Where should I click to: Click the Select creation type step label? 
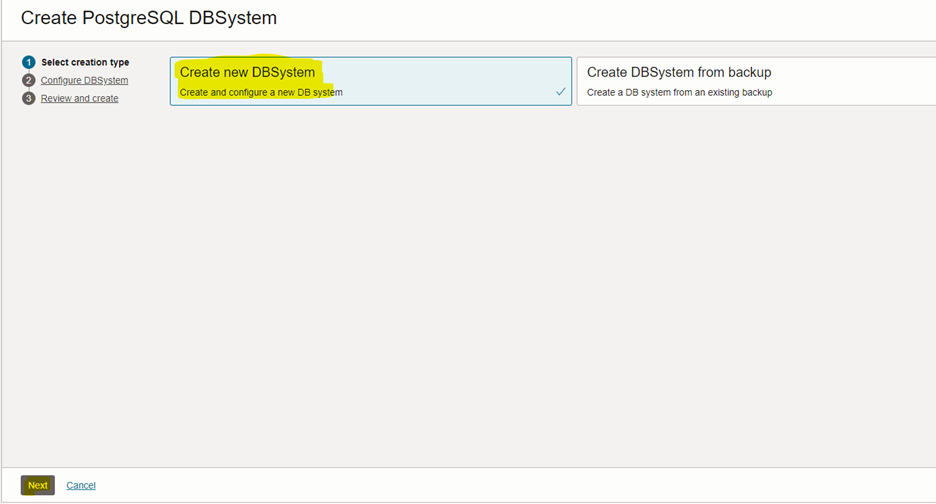85,62
